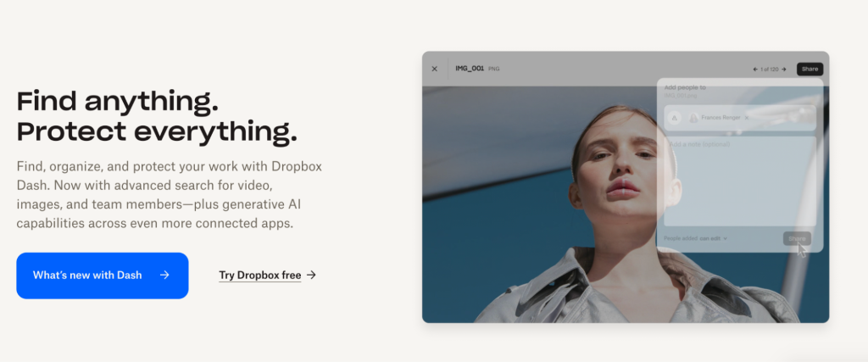Click the 1 of 120 image counter
The height and width of the screenshot is (362, 868).
770,69
